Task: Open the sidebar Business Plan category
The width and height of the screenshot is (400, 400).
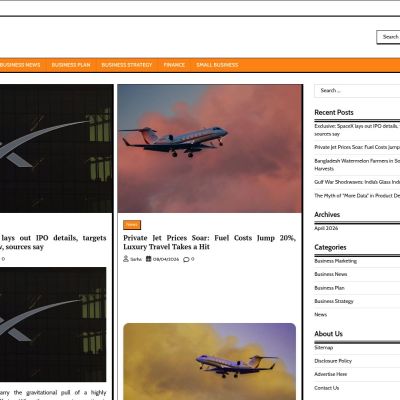Action: pos(329,288)
